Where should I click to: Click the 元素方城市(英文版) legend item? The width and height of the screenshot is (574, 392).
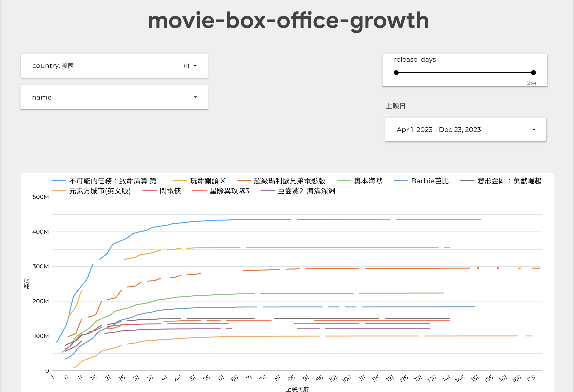point(100,191)
